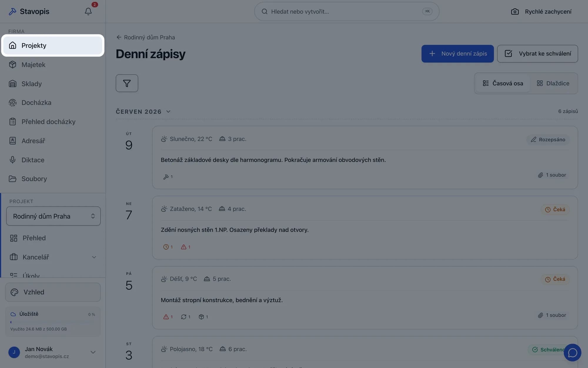Image resolution: width=588 pixels, height=368 pixels.
Task: Click the cloud icon next to Úložiště
Action: point(13,314)
